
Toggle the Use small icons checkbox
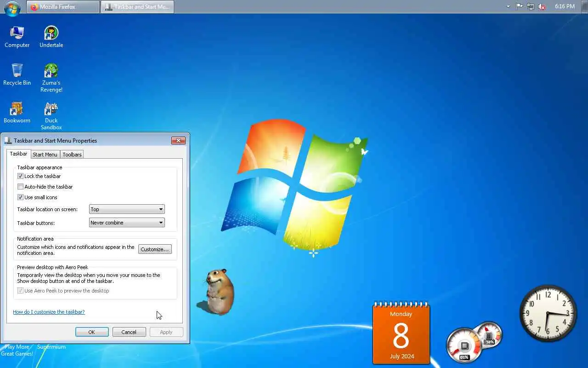click(x=20, y=197)
